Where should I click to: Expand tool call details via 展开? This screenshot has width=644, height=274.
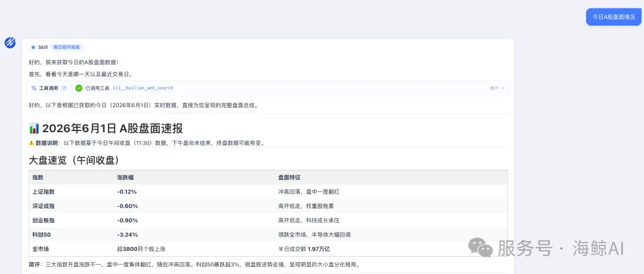[497, 88]
